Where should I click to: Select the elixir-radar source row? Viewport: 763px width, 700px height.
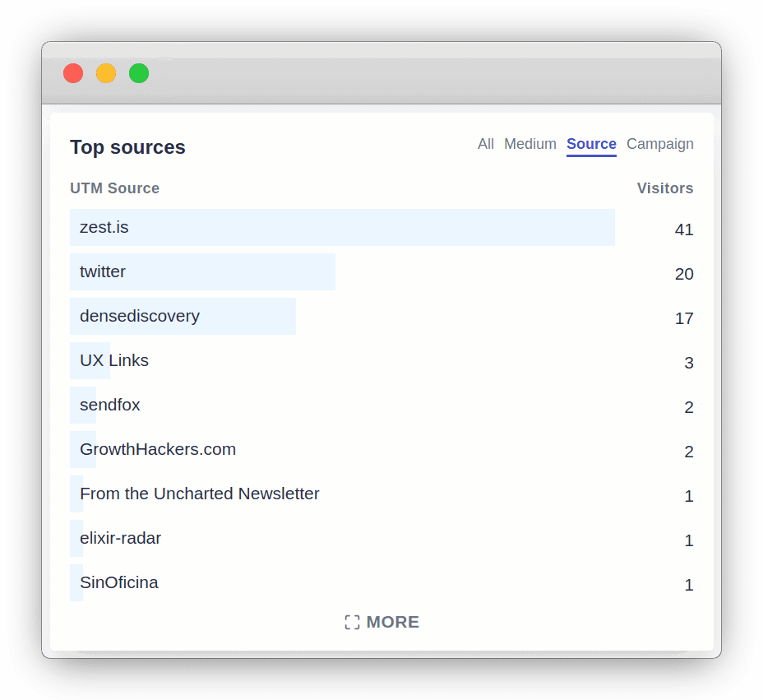tap(120, 538)
